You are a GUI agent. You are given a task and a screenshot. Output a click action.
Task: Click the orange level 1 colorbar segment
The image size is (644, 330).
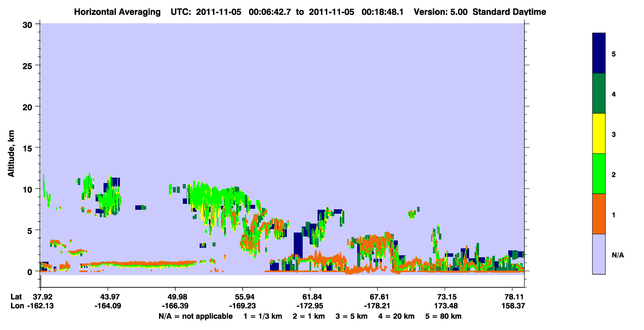click(x=599, y=213)
